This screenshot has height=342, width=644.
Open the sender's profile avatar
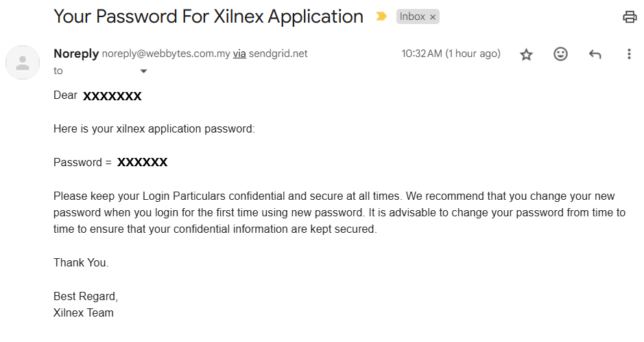[x=23, y=62]
